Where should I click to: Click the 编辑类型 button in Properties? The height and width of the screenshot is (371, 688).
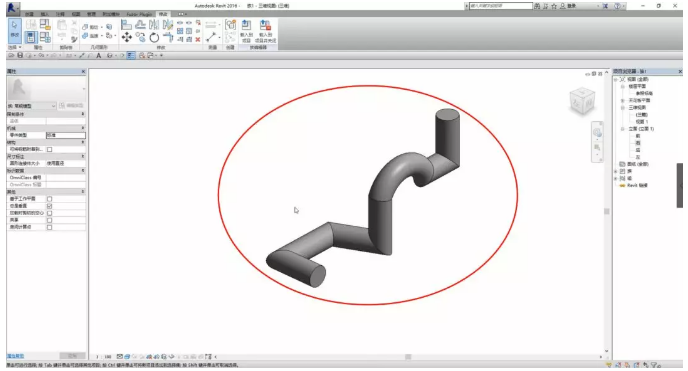coord(72,106)
